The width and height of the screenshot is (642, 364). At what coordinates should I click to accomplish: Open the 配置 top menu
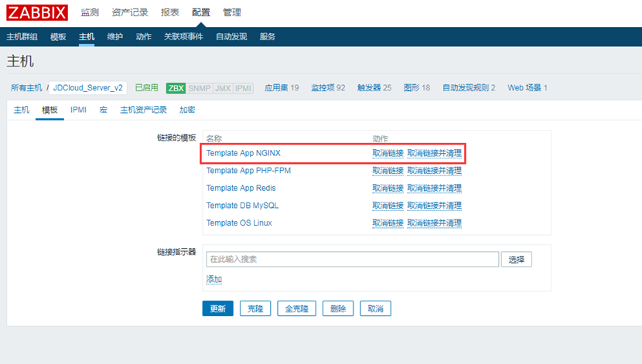pyautogui.click(x=201, y=12)
